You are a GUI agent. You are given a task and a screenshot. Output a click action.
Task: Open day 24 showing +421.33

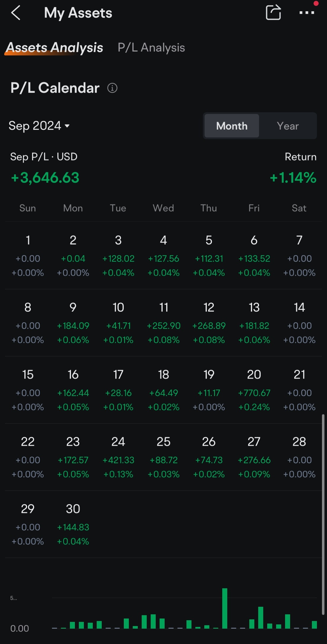pyautogui.click(x=118, y=457)
